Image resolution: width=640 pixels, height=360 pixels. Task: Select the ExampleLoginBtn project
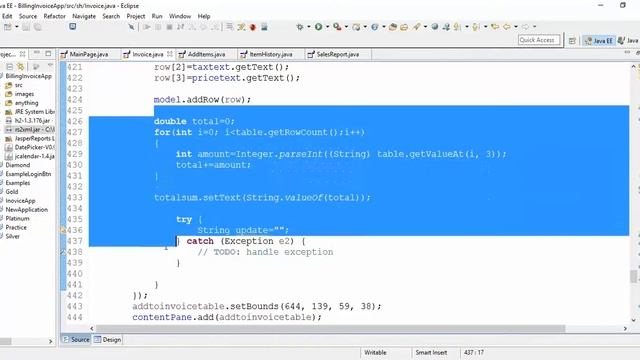click(27, 174)
